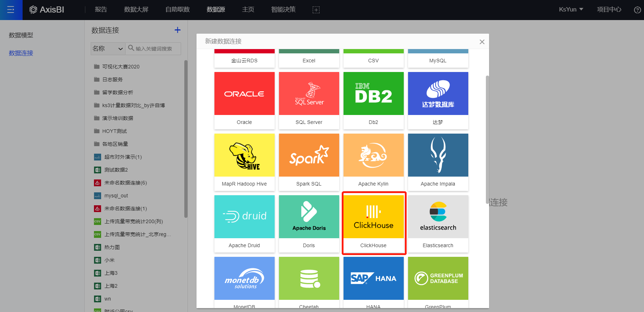Image resolution: width=644 pixels, height=312 pixels.
Task: Choose the SAP HANA tile
Action: tap(374, 282)
